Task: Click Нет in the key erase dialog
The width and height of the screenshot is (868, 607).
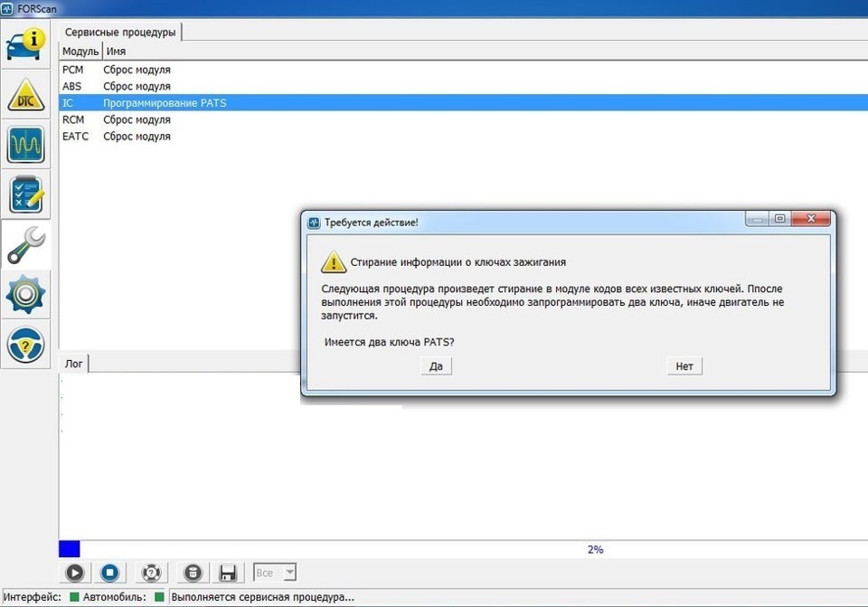Action: tap(684, 366)
